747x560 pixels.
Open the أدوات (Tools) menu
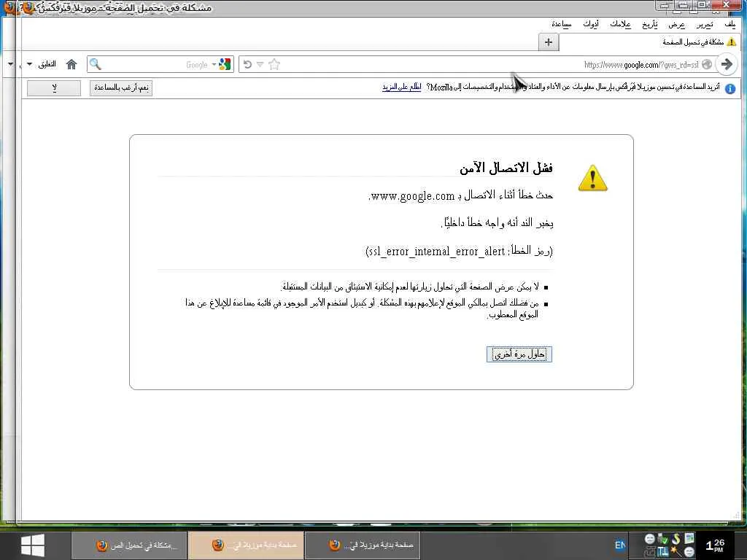[591, 24]
